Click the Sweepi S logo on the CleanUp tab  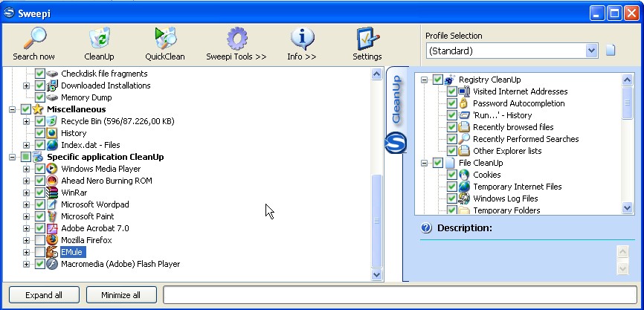(x=396, y=143)
